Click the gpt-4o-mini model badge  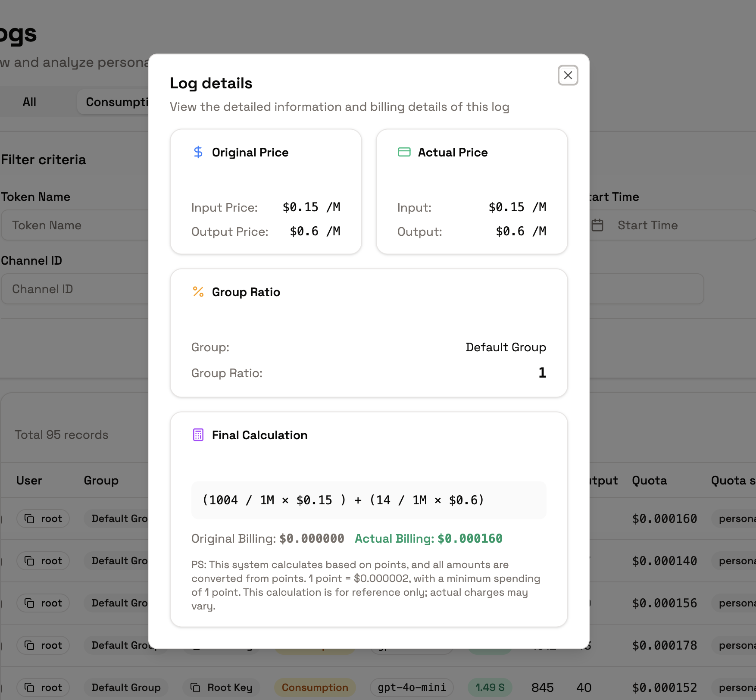[411, 687]
